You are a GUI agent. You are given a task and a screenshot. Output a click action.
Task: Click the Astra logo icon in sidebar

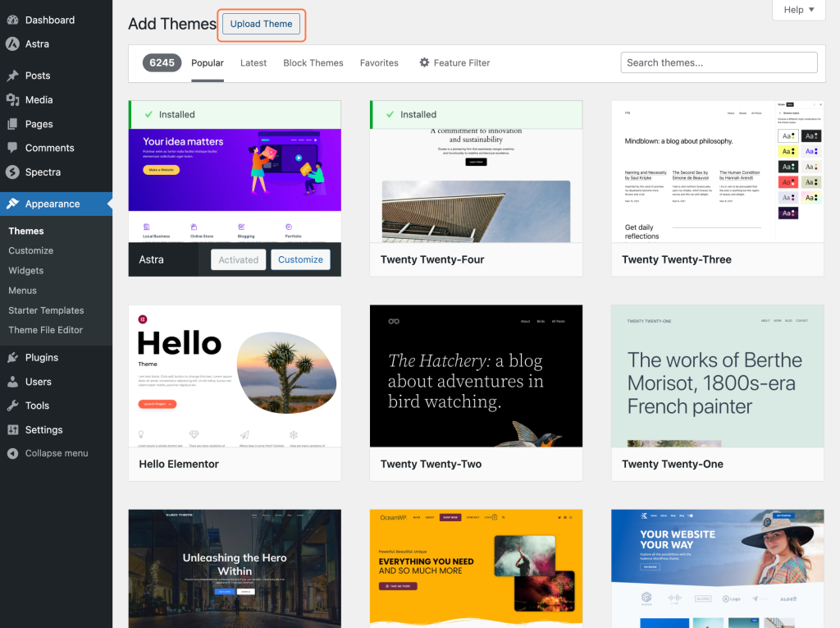pyautogui.click(x=13, y=44)
